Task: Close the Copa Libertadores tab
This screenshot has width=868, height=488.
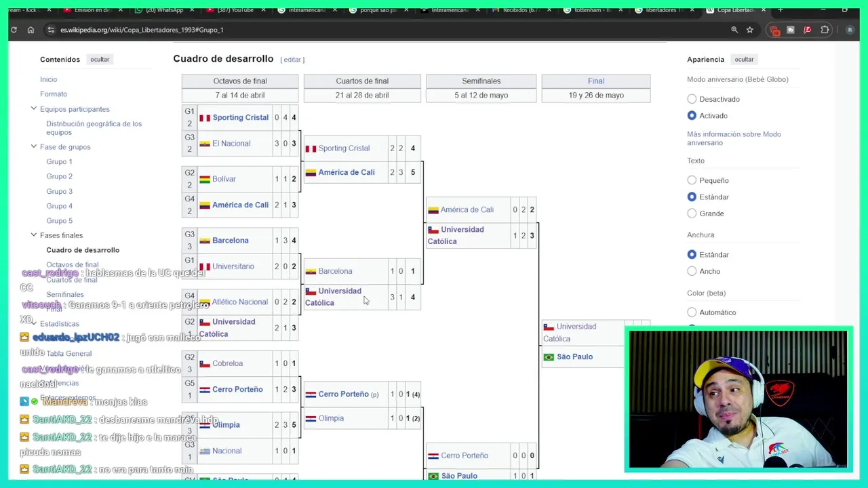Action: pos(764,10)
